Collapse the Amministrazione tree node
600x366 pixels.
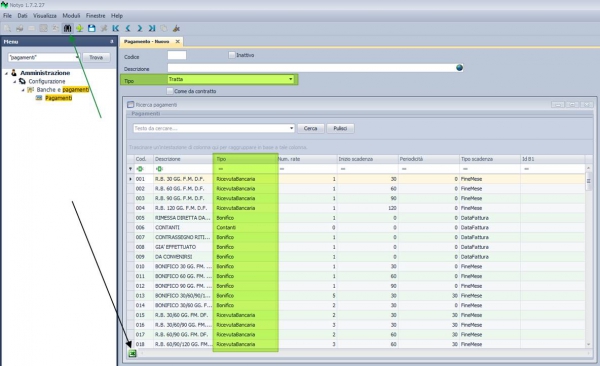pyautogui.click(x=7, y=73)
